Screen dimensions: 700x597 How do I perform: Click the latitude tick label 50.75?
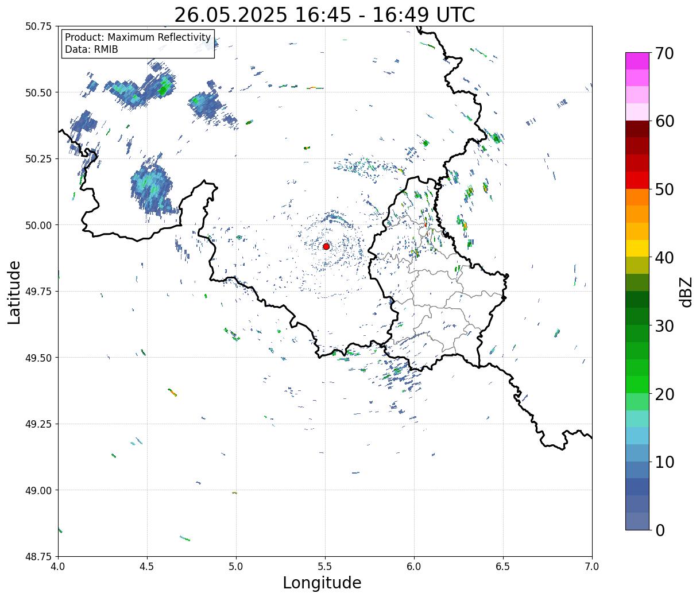[x=38, y=26]
